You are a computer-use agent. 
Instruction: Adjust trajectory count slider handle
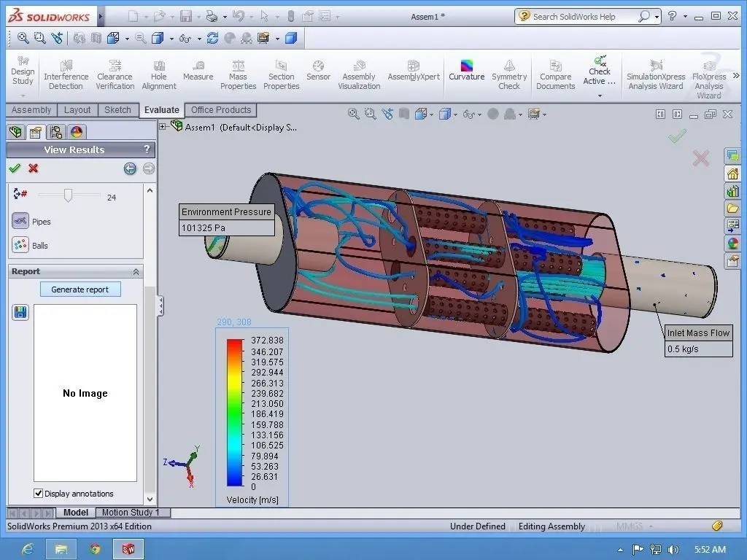(68, 195)
